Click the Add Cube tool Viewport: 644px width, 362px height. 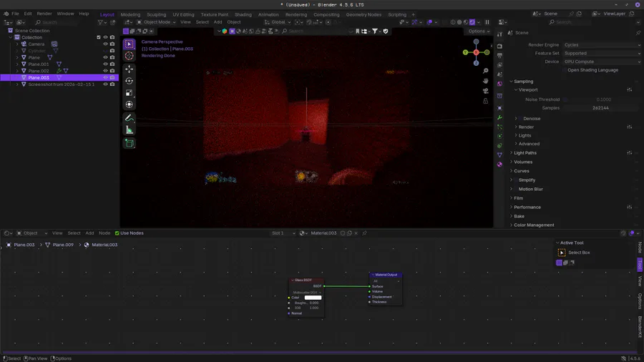129,144
